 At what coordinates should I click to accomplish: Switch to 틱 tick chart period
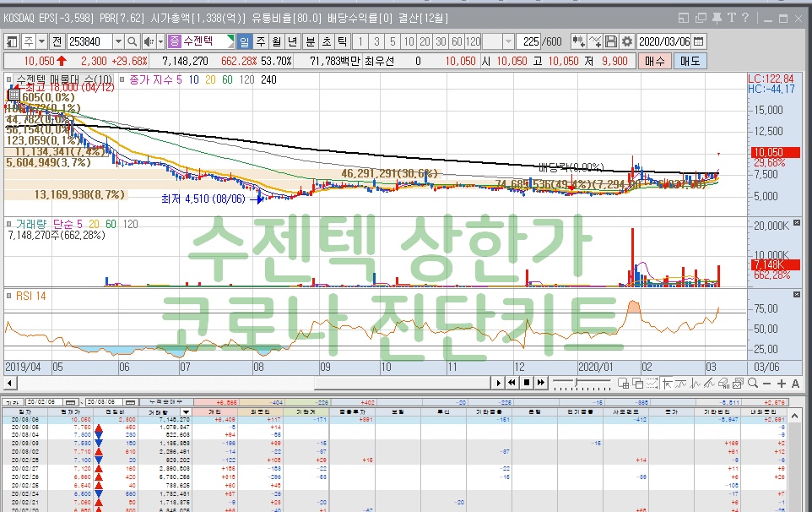(343, 41)
